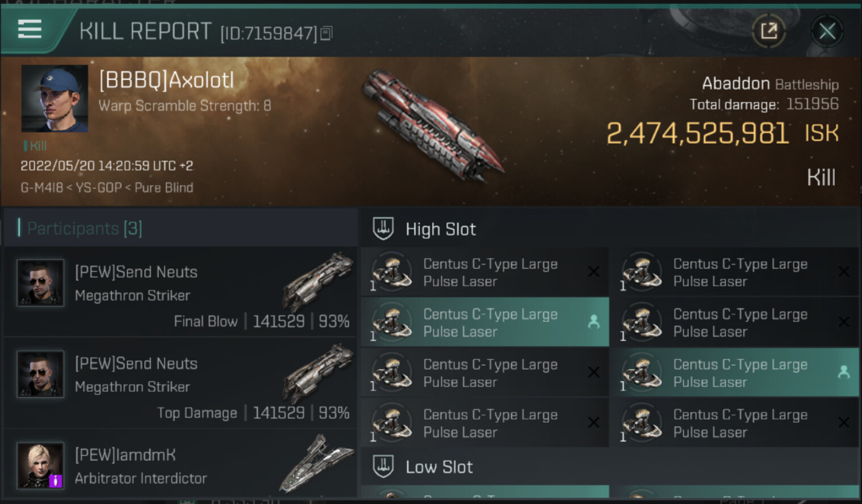This screenshot has height=504, width=862.
Task: Open IamdmK's character portrait
Action: point(40,465)
